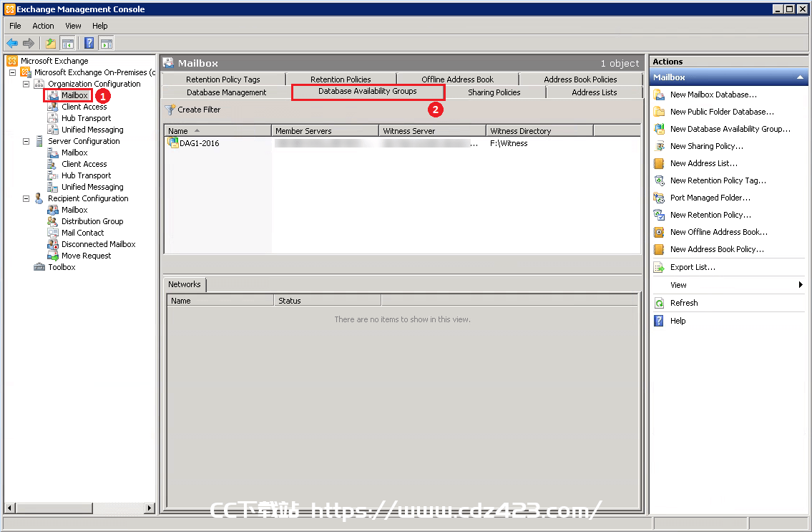Click the New Address Book Policy icon
Screen dimensions: 812x532
point(659,249)
